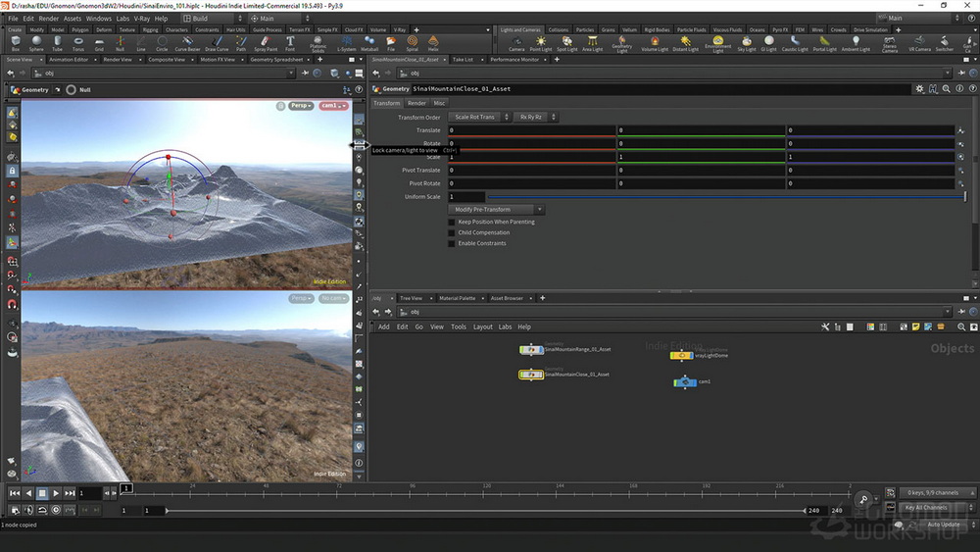Switch to the Render parameter tab

tap(416, 103)
